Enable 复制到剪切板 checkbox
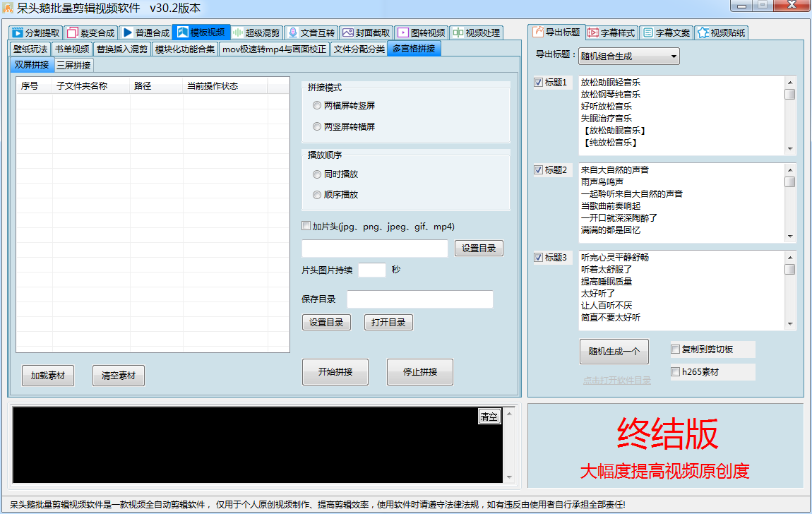Screen dimensions: 812x514 (675, 349)
